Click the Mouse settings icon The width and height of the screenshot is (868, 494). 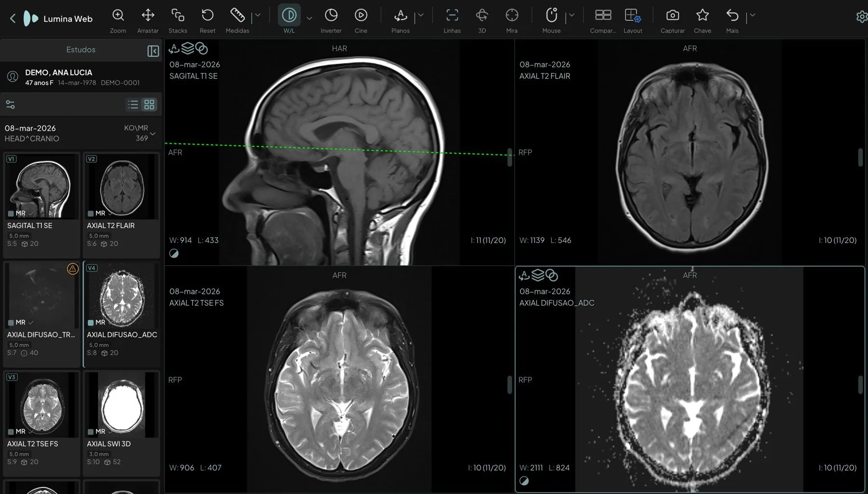[551, 15]
